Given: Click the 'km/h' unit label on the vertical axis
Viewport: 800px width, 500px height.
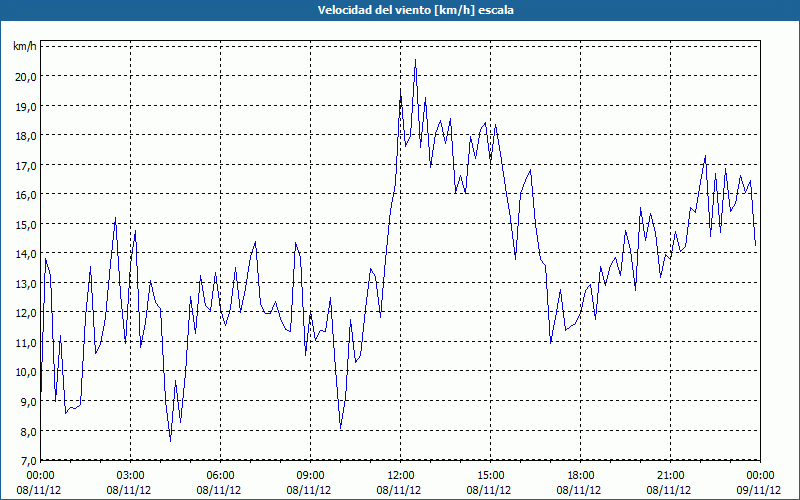Looking at the screenshot, I should click(25, 46).
